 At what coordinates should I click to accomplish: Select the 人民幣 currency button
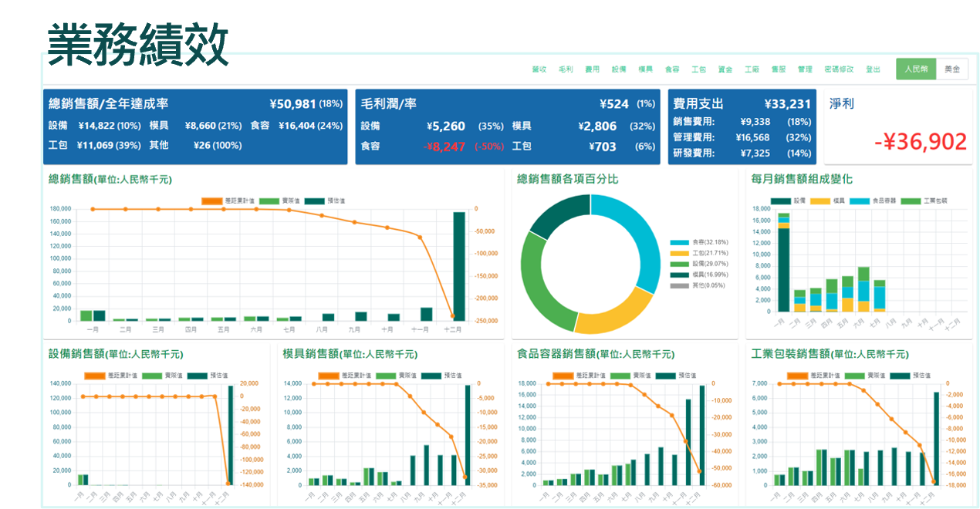(916, 69)
